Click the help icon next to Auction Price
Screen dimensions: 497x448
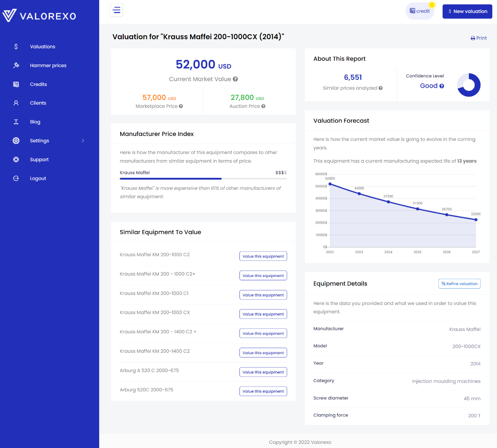(x=263, y=106)
